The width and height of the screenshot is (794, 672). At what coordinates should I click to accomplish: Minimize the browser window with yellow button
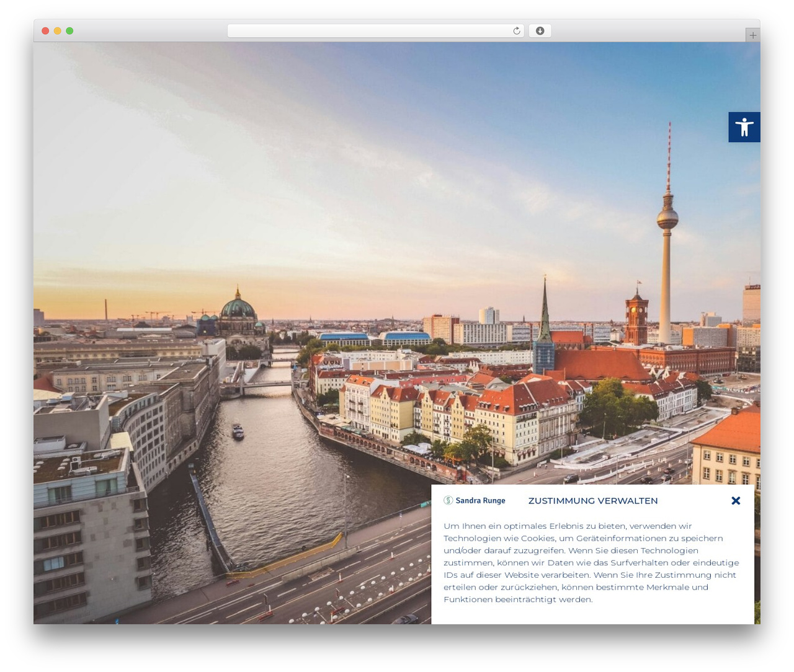pyautogui.click(x=57, y=31)
